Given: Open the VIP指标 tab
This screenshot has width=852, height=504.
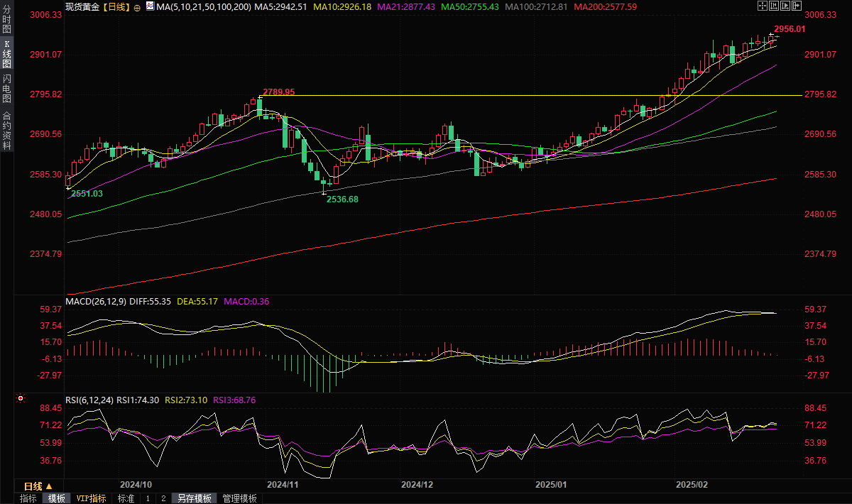Looking at the screenshot, I should (x=91, y=498).
